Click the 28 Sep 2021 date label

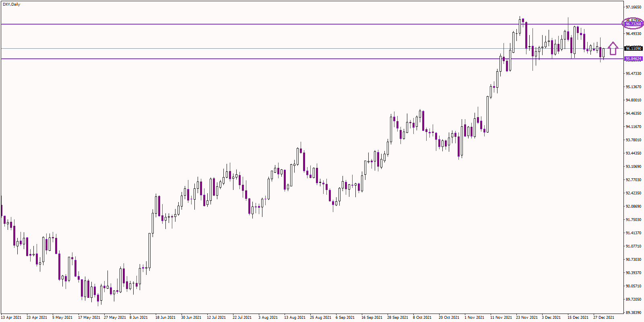[398, 318]
